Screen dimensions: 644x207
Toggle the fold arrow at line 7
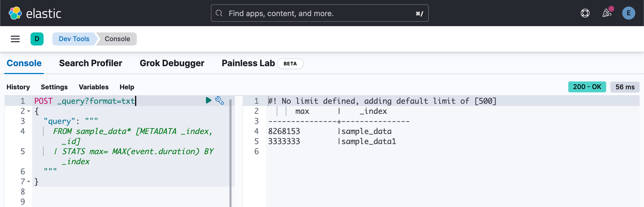tap(29, 181)
